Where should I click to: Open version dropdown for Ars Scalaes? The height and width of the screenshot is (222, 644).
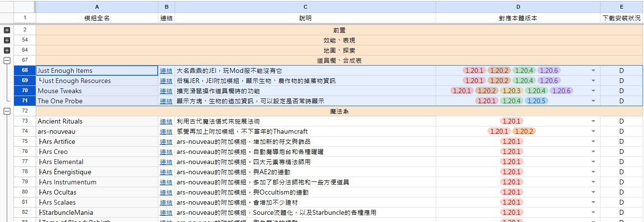(593, 203)
